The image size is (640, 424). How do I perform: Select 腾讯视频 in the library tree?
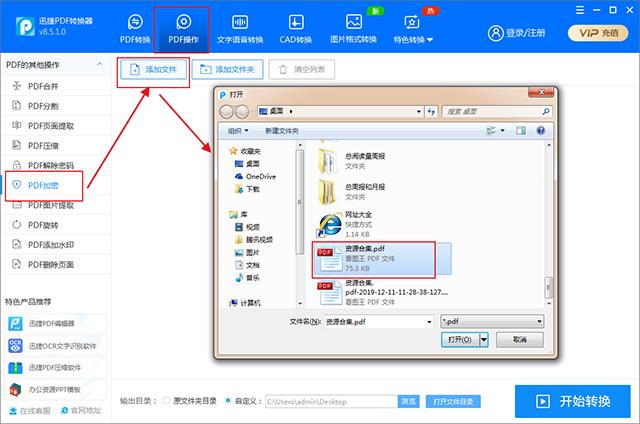point(253,240)
